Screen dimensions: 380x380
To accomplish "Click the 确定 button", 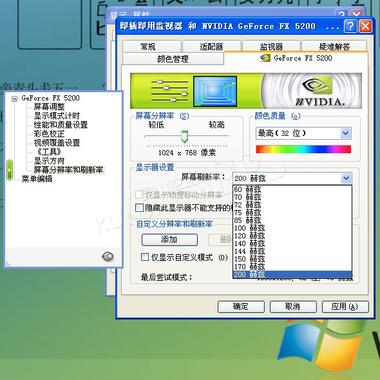I will (x=241, y=306).
